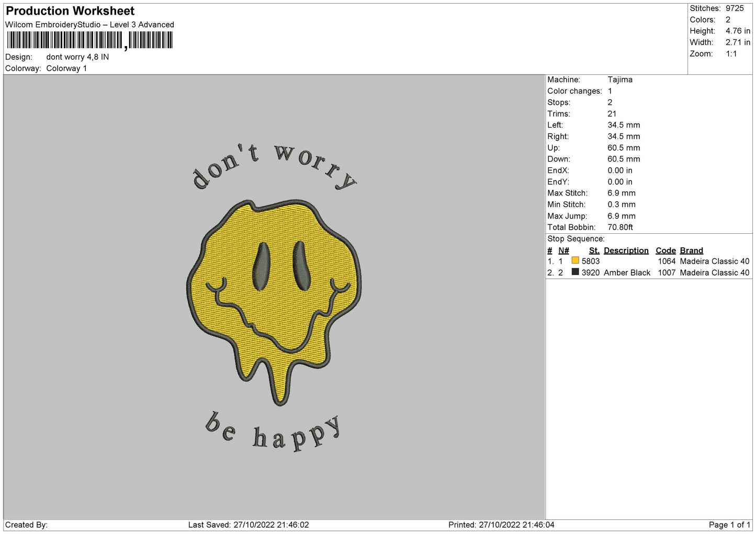Click the 'St.' column header
The image size is (756, 534).
click(x=594, y=251)
